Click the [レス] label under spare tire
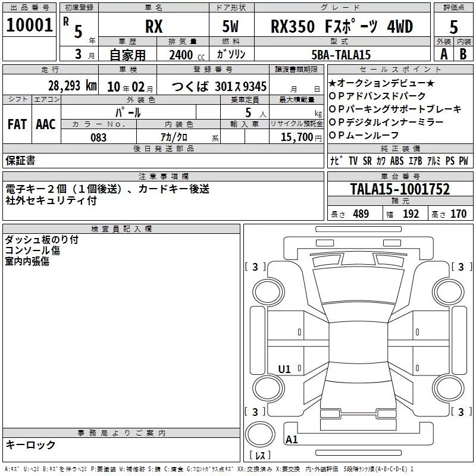The image size is (476, 476). coord(260,456)
